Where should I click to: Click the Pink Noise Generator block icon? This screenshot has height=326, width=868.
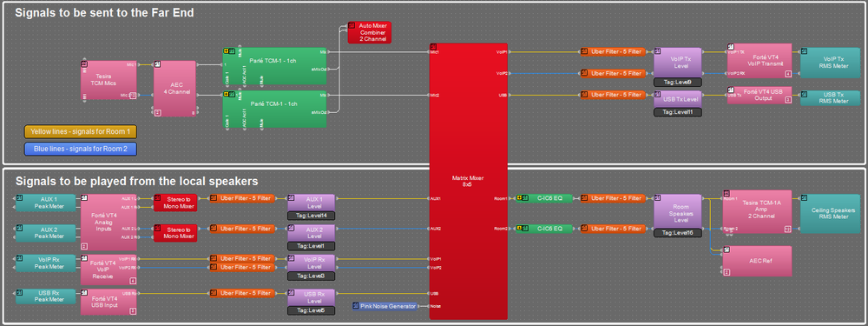[355, 305]
